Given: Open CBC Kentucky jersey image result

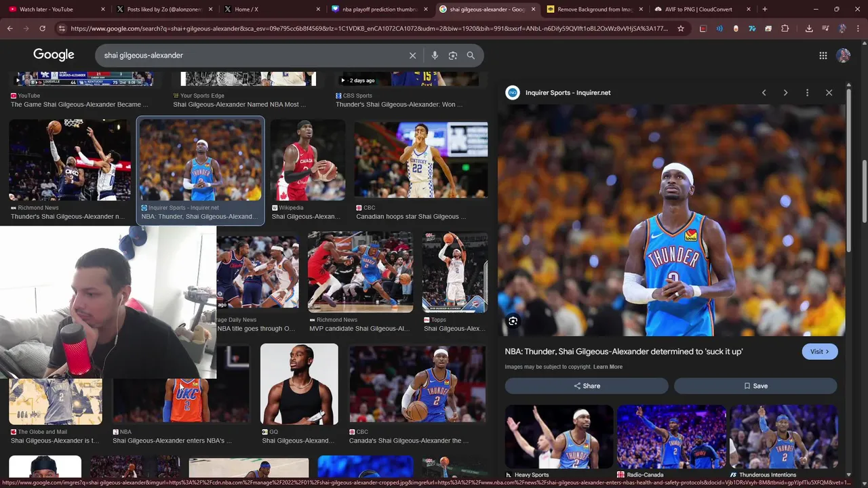Looking at the screenshot, I should point(421,160).
